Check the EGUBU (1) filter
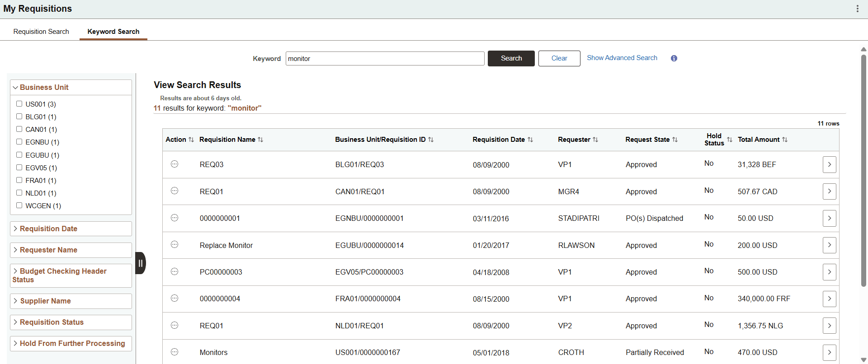 coord(19,155)
